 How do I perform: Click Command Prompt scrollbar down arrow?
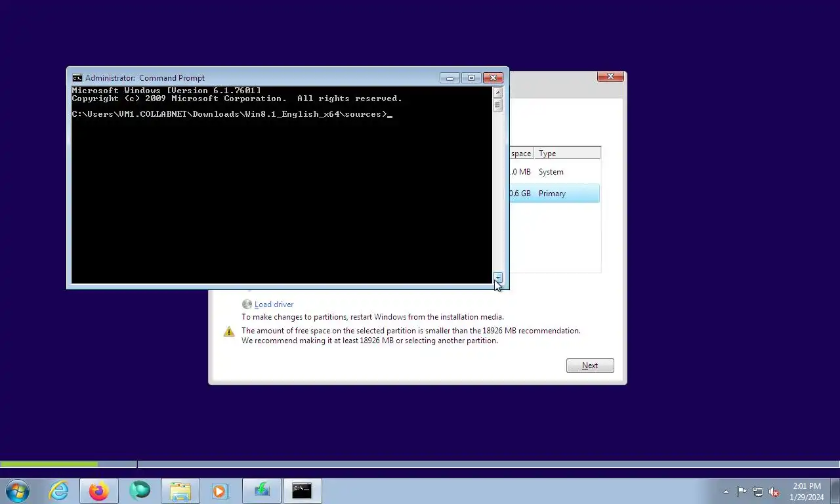pos(497,278)
